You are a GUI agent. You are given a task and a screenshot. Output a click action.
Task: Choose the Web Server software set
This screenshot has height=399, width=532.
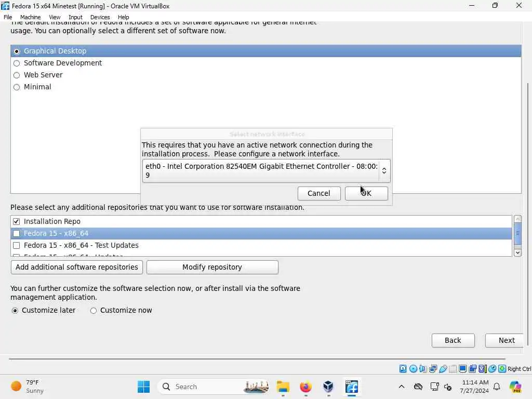click(x=17, y=75)
